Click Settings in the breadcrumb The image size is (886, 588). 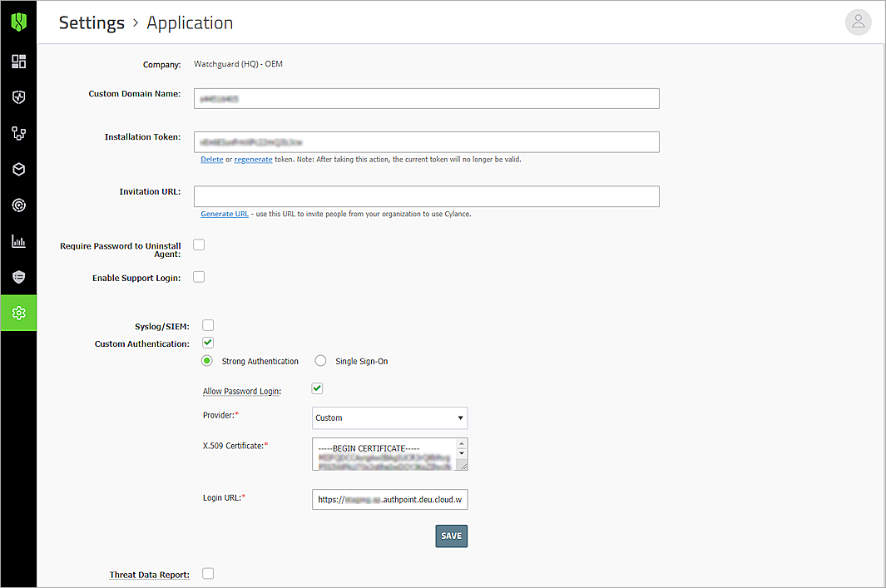click(92, 22)
